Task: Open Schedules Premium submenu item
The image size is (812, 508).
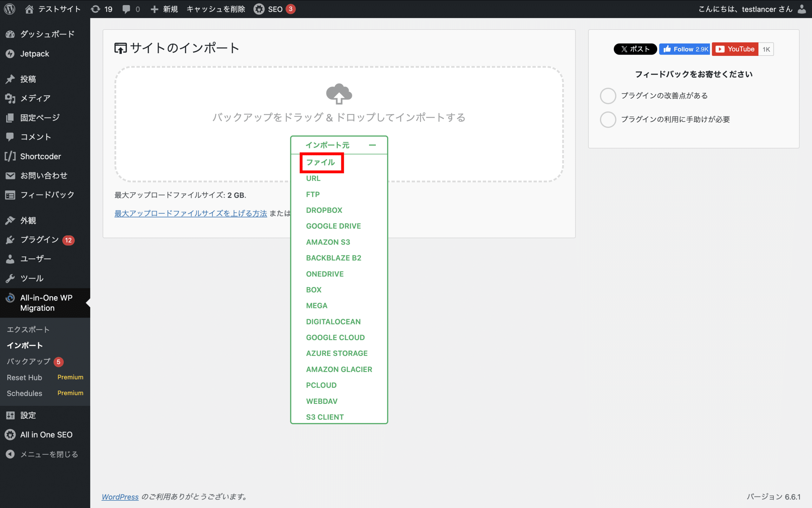Action: (x=45, y=393)
